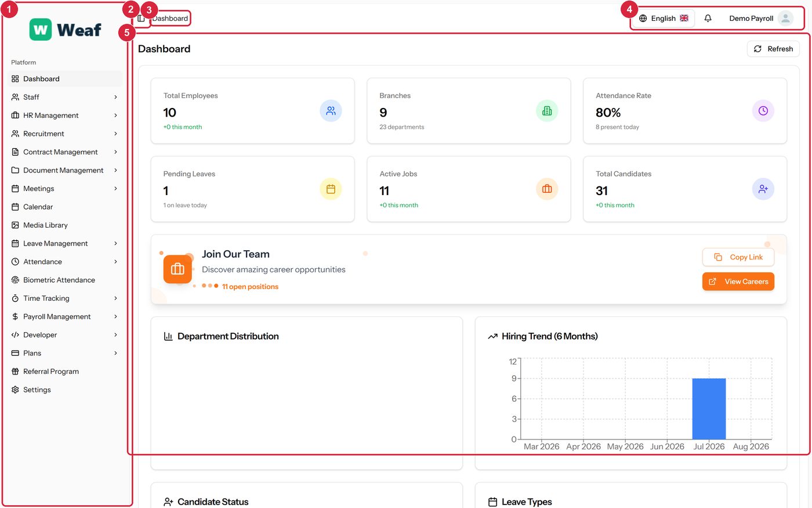This screenshot has height=508, width=812.
Task: Click the "1 on leave today" text
Action: 185,206
